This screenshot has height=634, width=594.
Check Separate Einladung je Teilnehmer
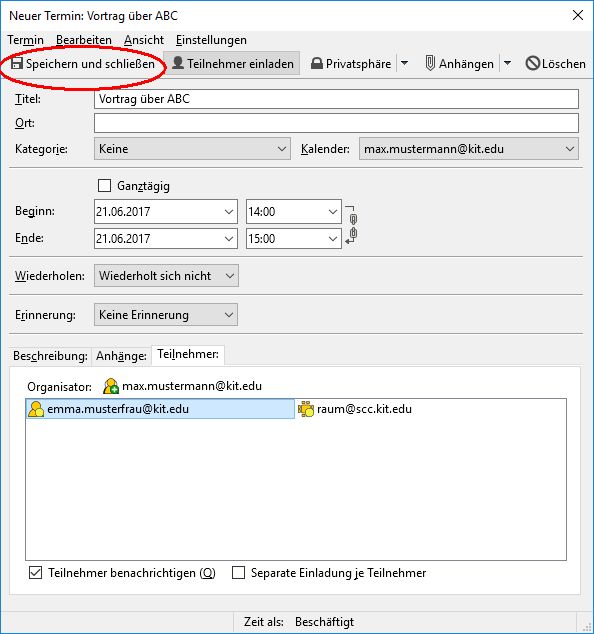point(238,573)
